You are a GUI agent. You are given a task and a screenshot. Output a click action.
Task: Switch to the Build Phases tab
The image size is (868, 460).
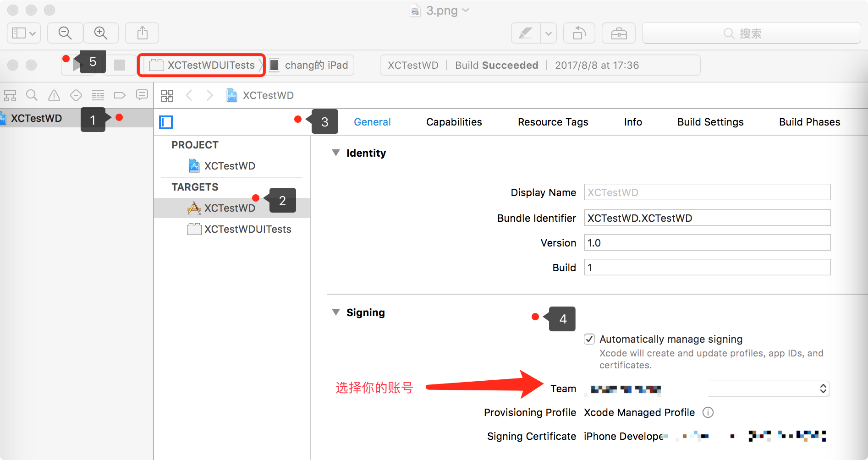tap(809, 122)
